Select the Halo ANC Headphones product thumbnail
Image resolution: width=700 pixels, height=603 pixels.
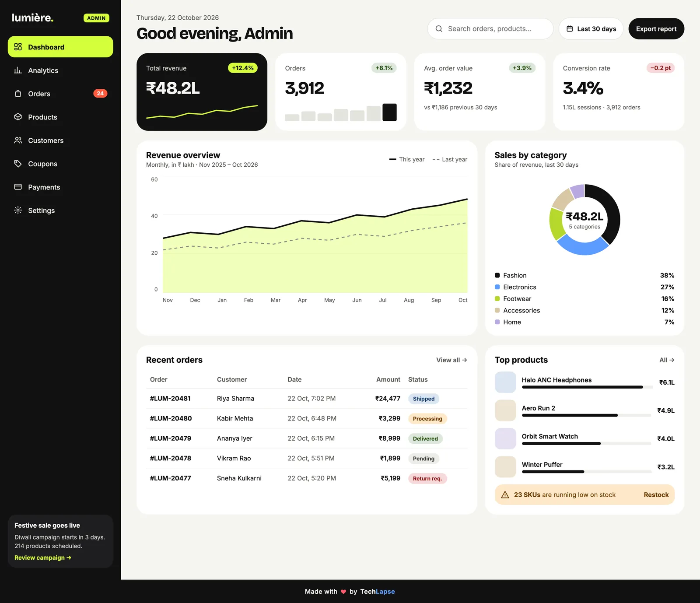[x=505, y=382]
